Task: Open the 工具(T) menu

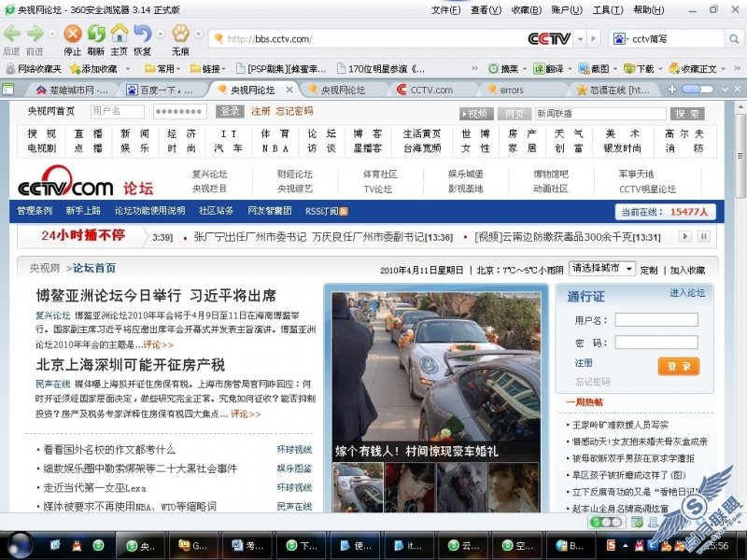Action: pos(608,10)
